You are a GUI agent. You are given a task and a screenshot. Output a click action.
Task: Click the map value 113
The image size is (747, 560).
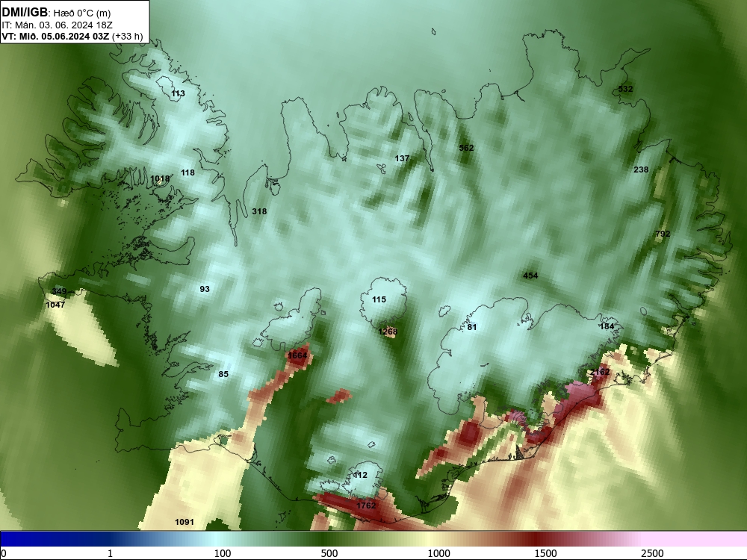pyautogui.click(x=179, y=93)
